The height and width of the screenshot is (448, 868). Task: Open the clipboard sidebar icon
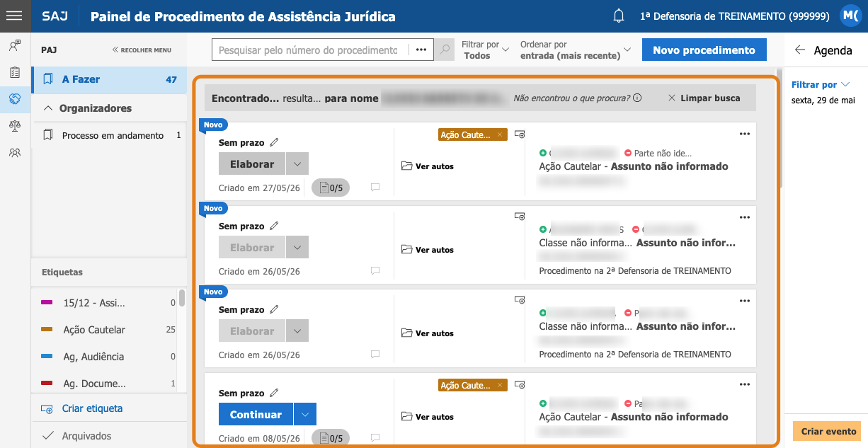tap(15, 73)
